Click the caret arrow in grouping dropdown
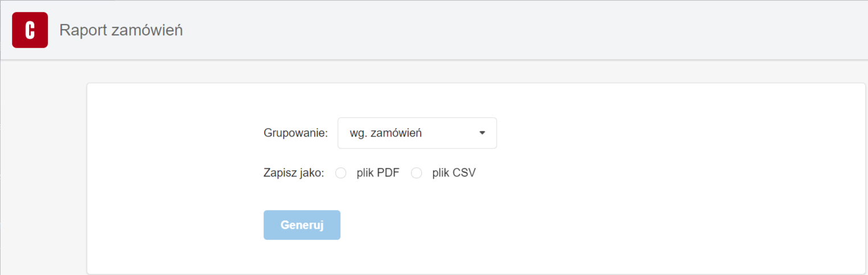The height and width of the screenshot is (275, 868). point(482,133)
